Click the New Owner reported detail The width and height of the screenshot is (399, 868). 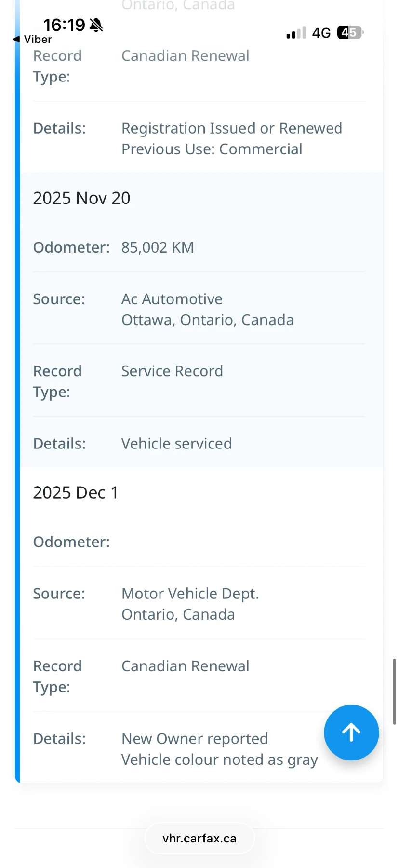point(195,739)
